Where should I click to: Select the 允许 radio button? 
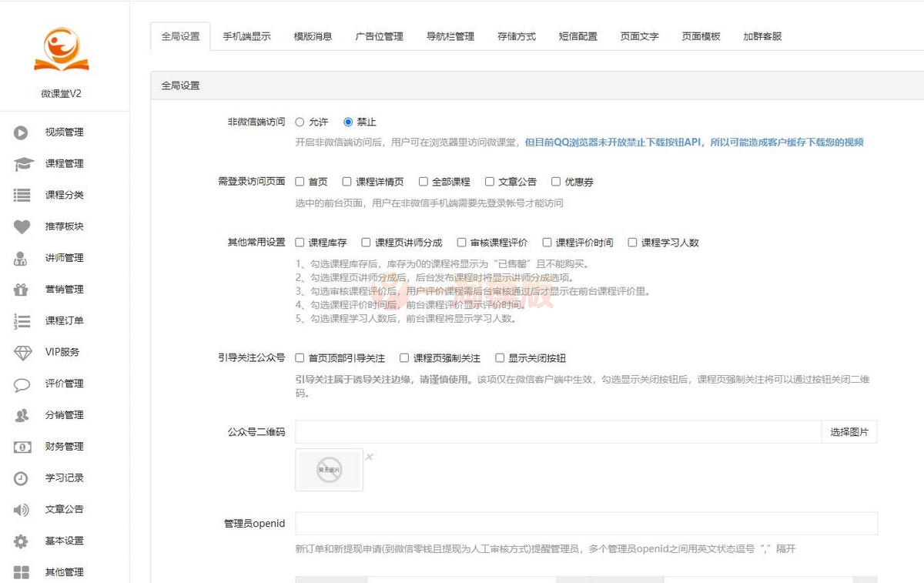click(300, 121)
